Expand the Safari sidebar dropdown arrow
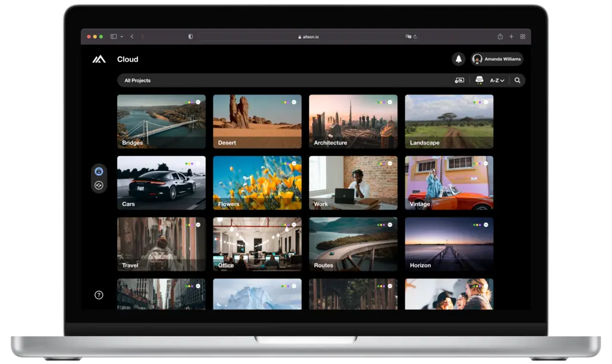Image resolution: width=612 pixels, height=364 pixels. pyautogui.click(x=122, y=36)
